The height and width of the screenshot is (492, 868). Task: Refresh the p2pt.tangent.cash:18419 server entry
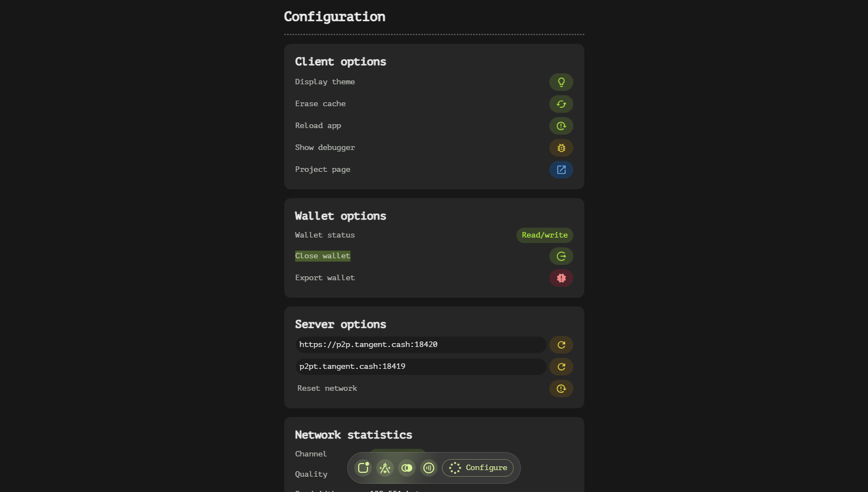tap(561, 367)
